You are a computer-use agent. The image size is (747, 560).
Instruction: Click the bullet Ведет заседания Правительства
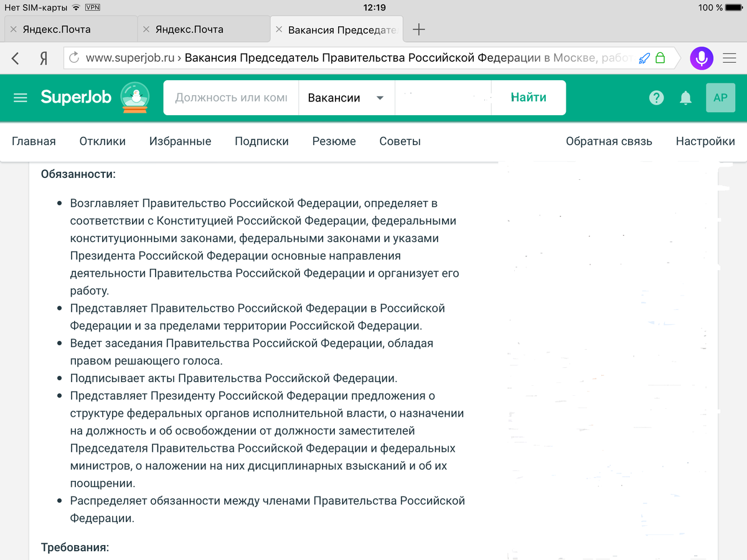(x=251, y=352)
